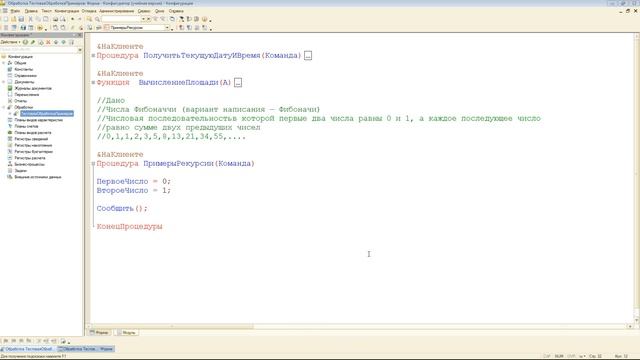Image resolution: width=640 pixels, height=360 pixels.
Task: Select the Константы tree item
Action: (23, 69)
